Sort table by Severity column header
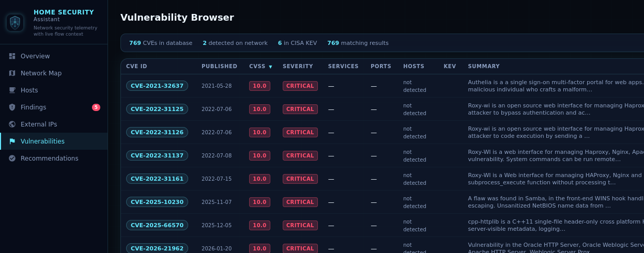The image size is (644, 253). [x=298, y=67]
